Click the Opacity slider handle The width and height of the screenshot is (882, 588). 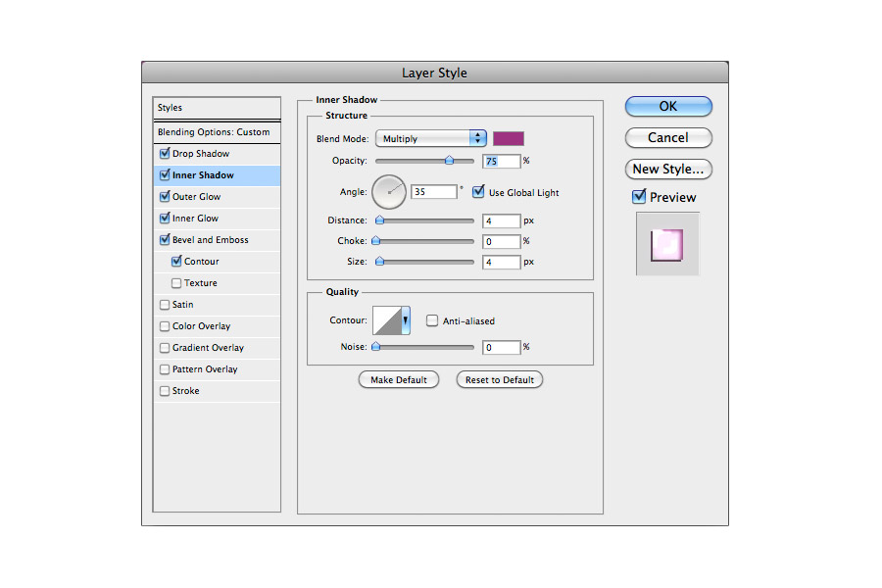pyautogui.click(x=450, y=161)
